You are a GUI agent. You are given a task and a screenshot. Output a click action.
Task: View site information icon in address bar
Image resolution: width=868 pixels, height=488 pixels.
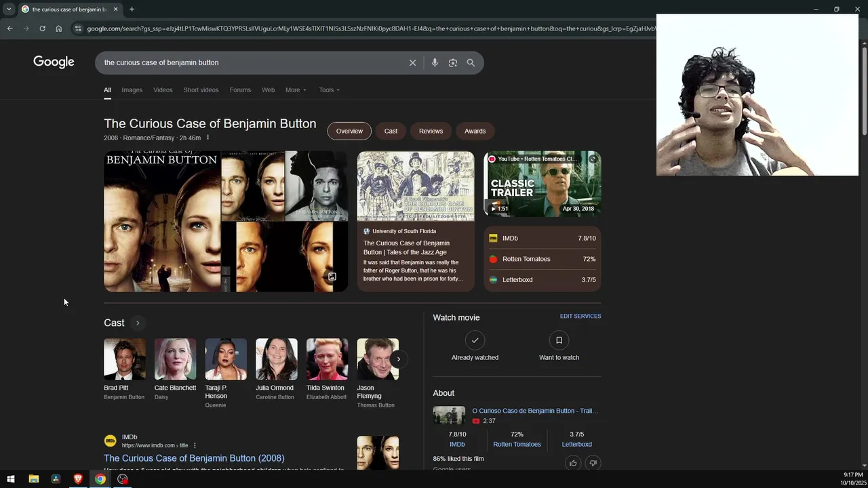(x=78, y=28)
